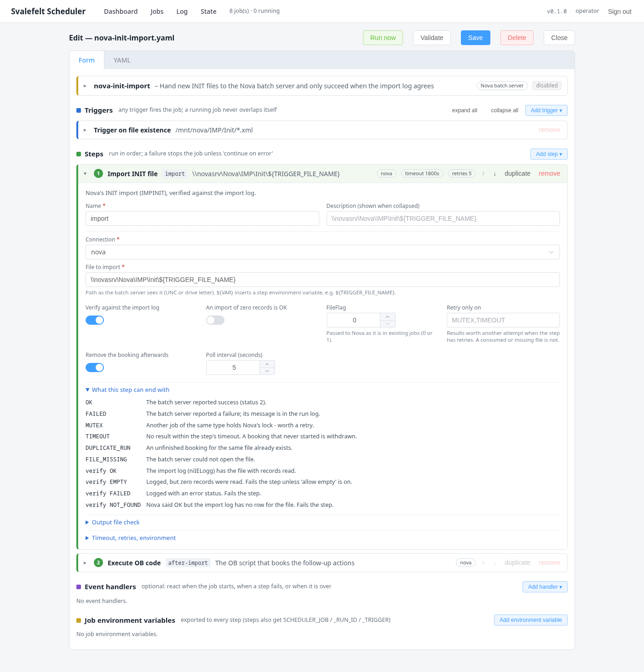Collapse the Import INIT file step
Image resolution: width=644 pixels, height=672 pixels.
[x=85, y=174]
